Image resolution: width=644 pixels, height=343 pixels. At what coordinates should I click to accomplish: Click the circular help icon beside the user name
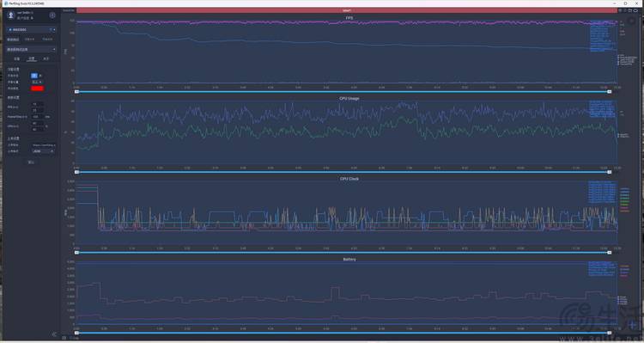52,15
